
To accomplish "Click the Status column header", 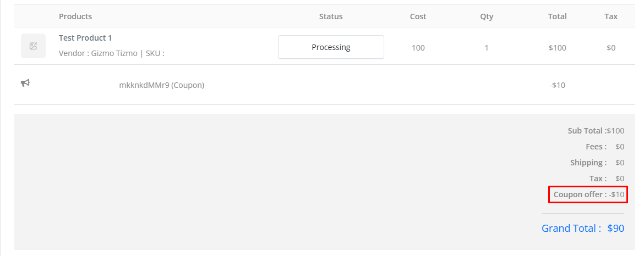I will [x=331, y=16].
